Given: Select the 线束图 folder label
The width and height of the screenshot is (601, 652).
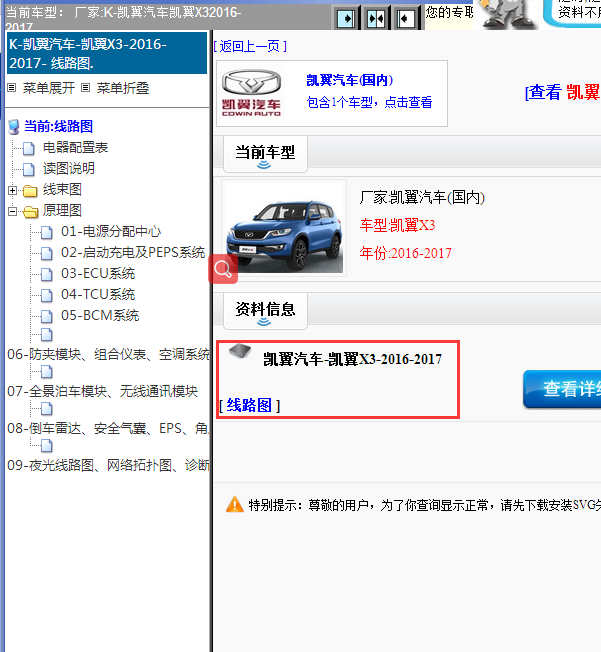Looking at the screenshot, I should [62, 190].
